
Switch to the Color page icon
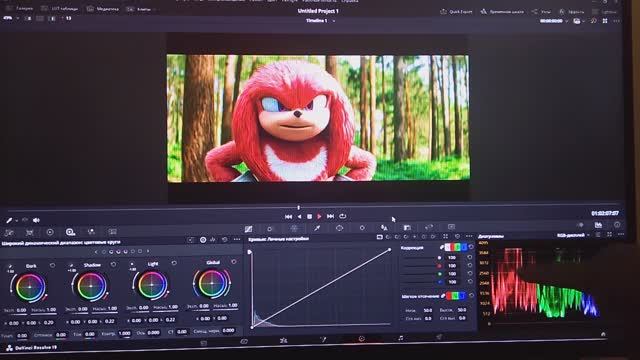(x=361, y=338)
